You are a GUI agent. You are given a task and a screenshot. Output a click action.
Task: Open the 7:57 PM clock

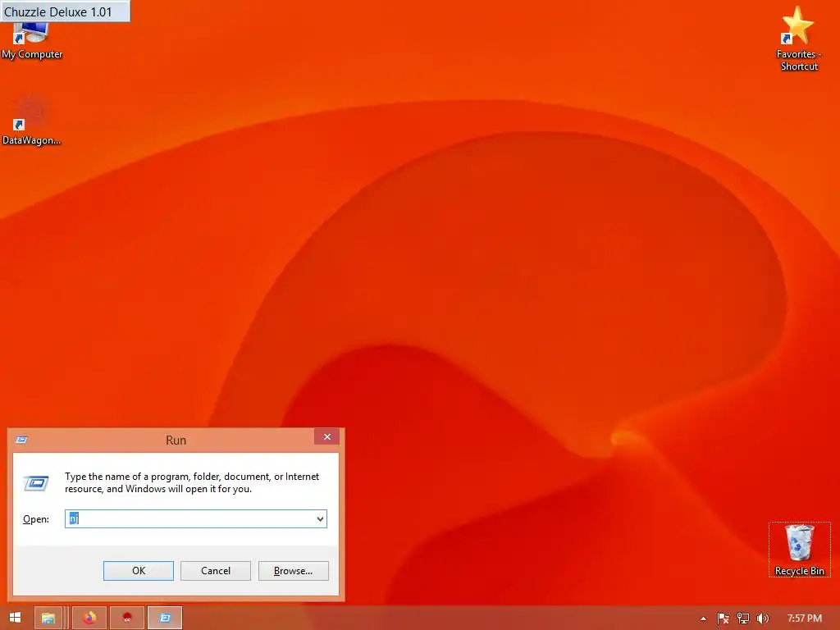pyautogui.click(x=804, y=619)
